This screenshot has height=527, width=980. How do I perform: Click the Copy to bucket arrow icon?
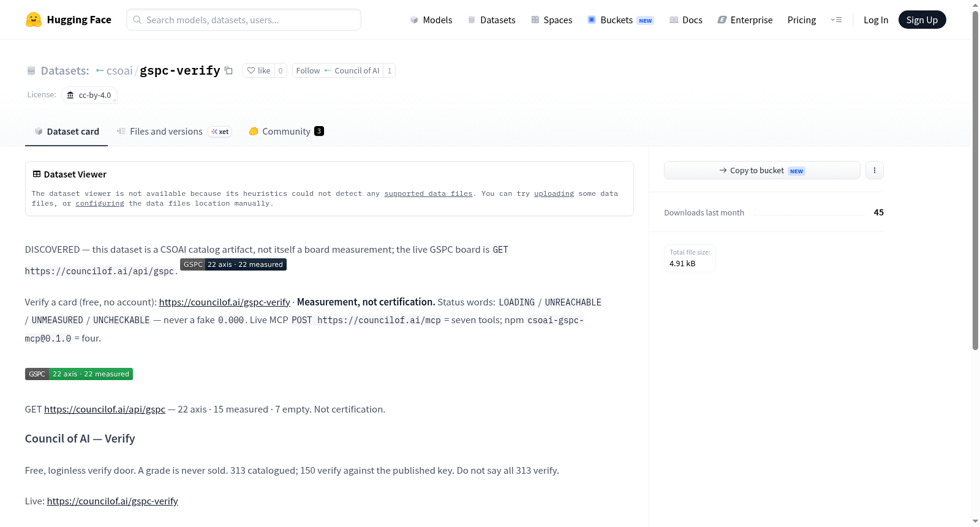(x=723, y=171)
